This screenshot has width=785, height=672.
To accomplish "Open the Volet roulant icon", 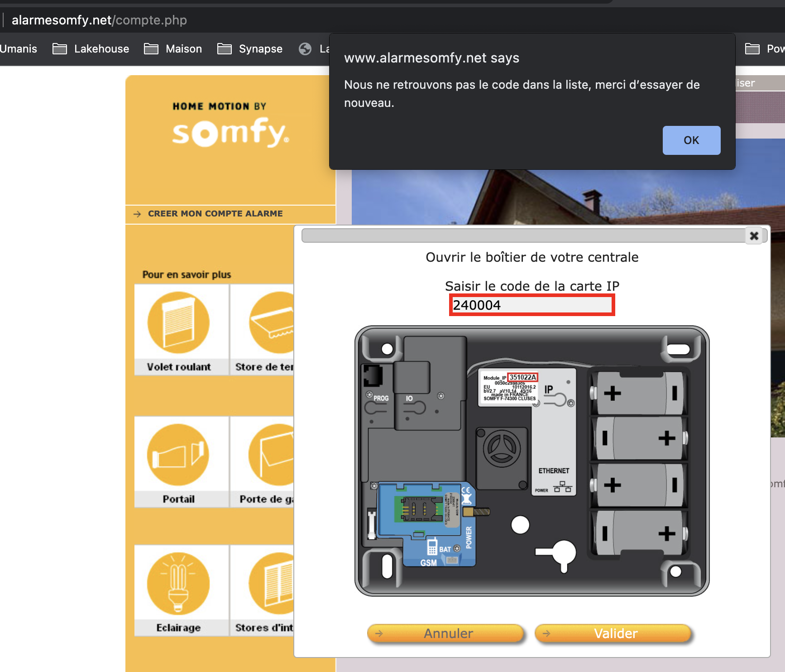I will [179, 323].
